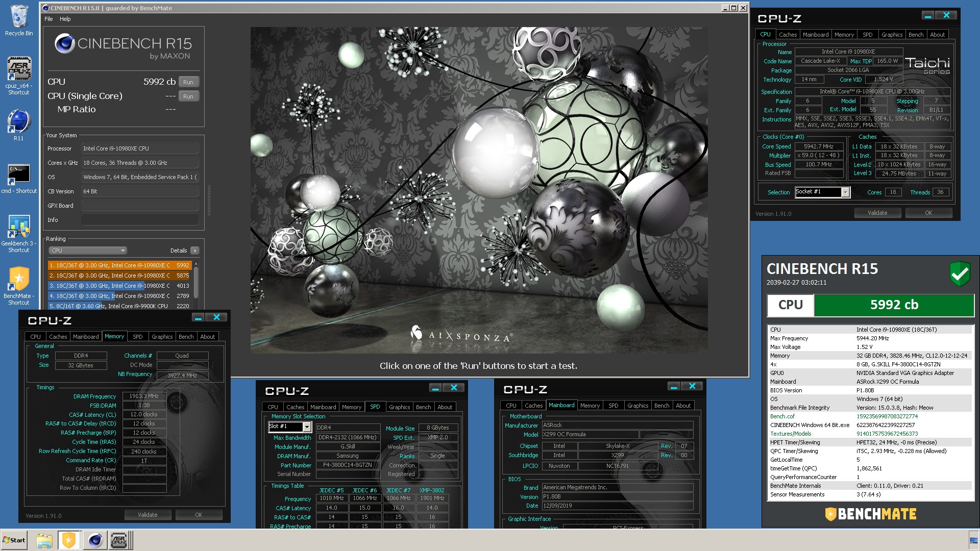The image size is (980, 551).
Task: Click OK in top-right CPU-Z window
Action: 928,213
